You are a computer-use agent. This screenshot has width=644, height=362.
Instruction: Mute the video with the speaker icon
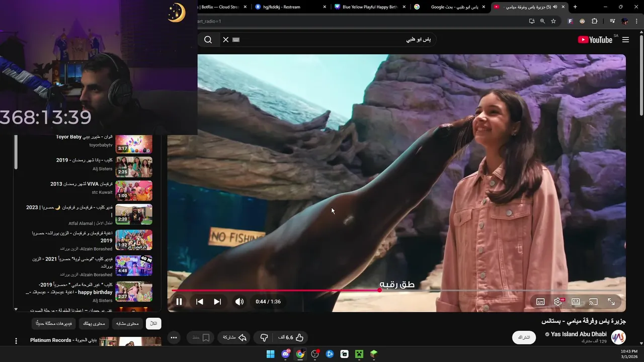pos(239,302)
